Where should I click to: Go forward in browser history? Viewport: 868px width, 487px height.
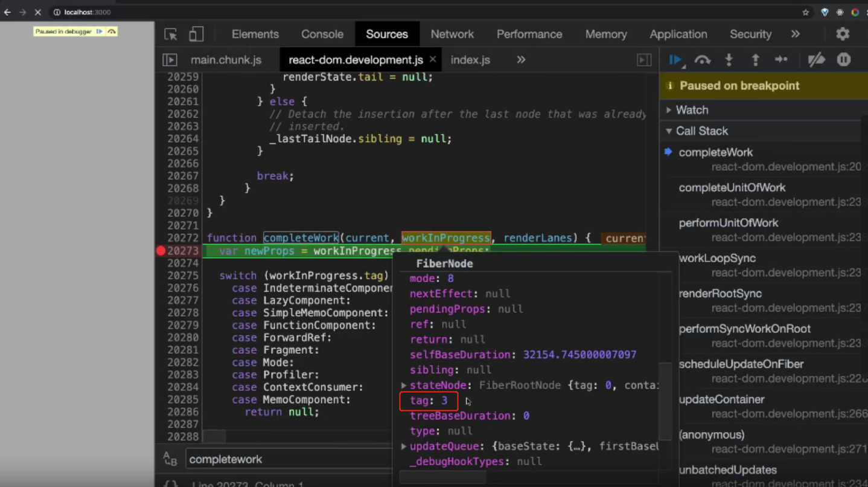[22, 12]
